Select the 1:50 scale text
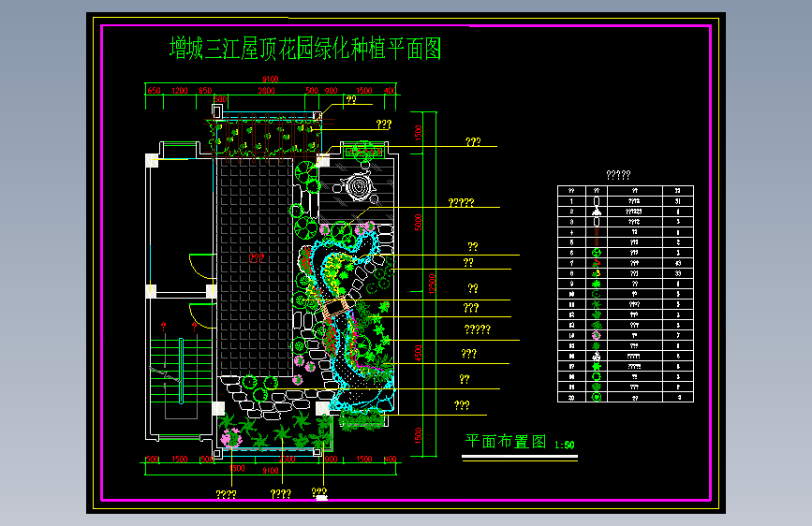 click(564, 445)
